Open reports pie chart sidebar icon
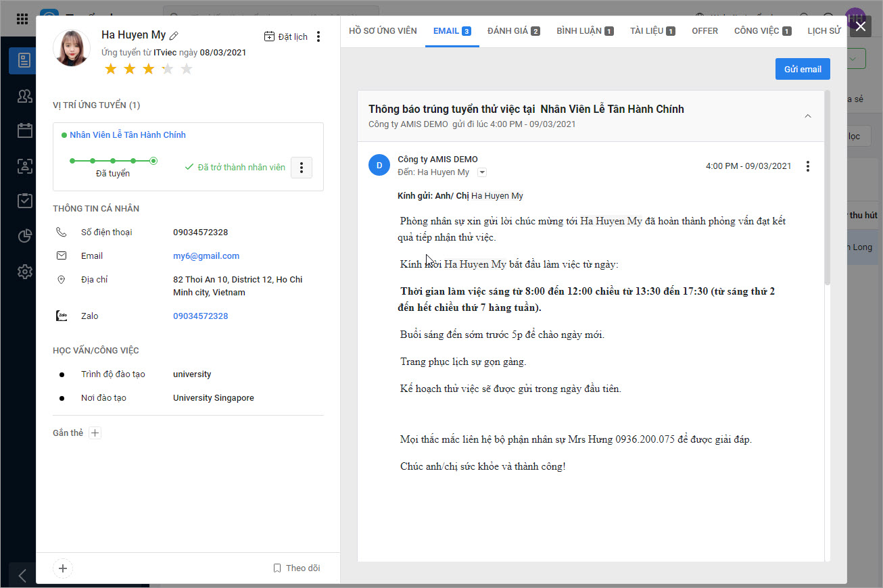This screenshot has width=883, height=588. click(24, 236)
